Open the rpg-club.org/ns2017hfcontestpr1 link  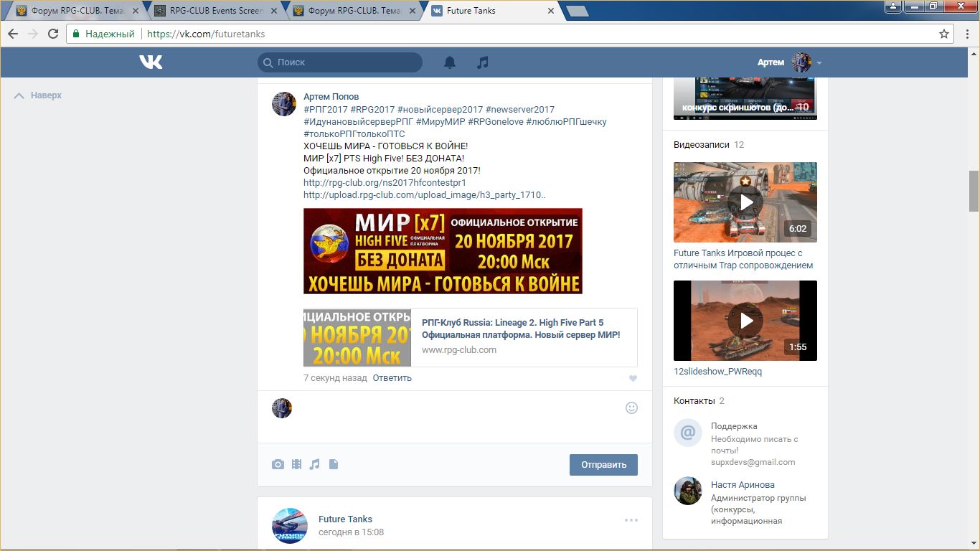tap(385, 183)
